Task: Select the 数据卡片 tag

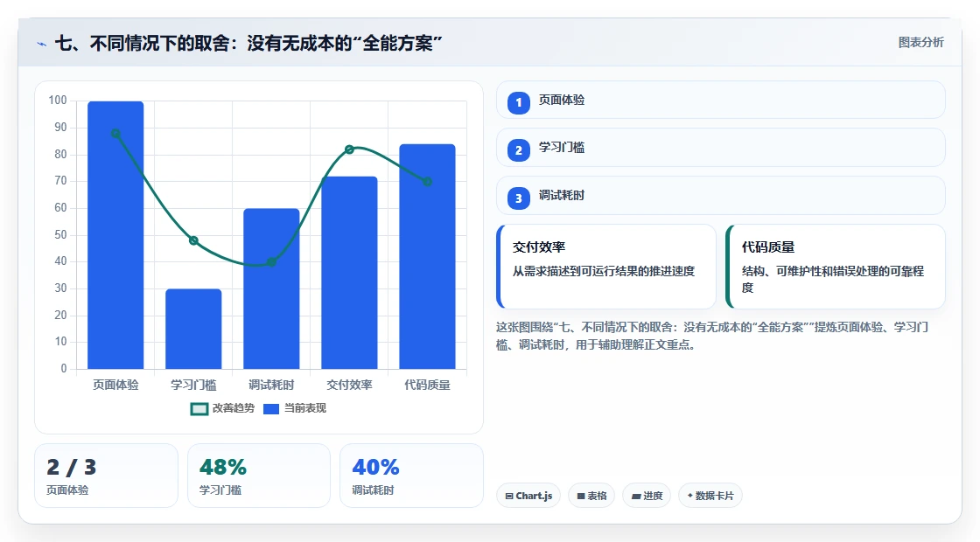Action: 710,496
